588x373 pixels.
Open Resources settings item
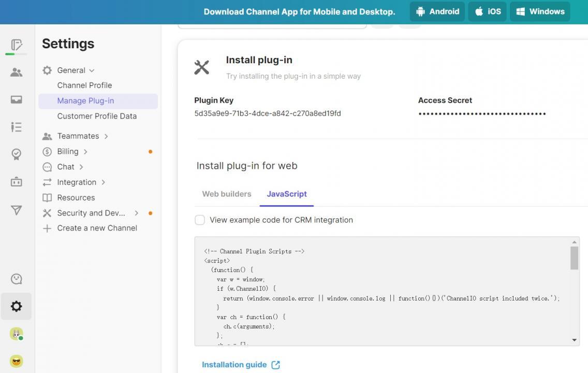coord(76,198)
